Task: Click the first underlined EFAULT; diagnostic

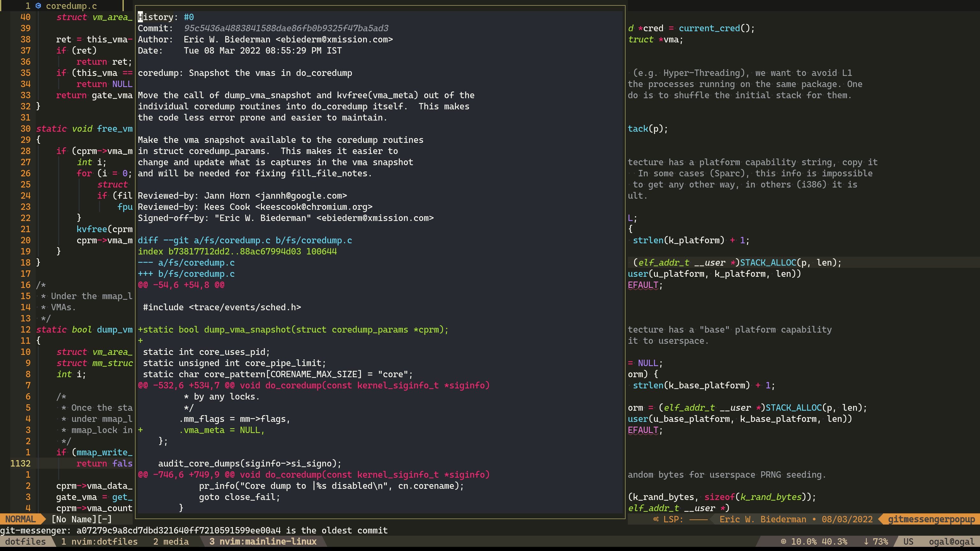Action: point(645,285)
